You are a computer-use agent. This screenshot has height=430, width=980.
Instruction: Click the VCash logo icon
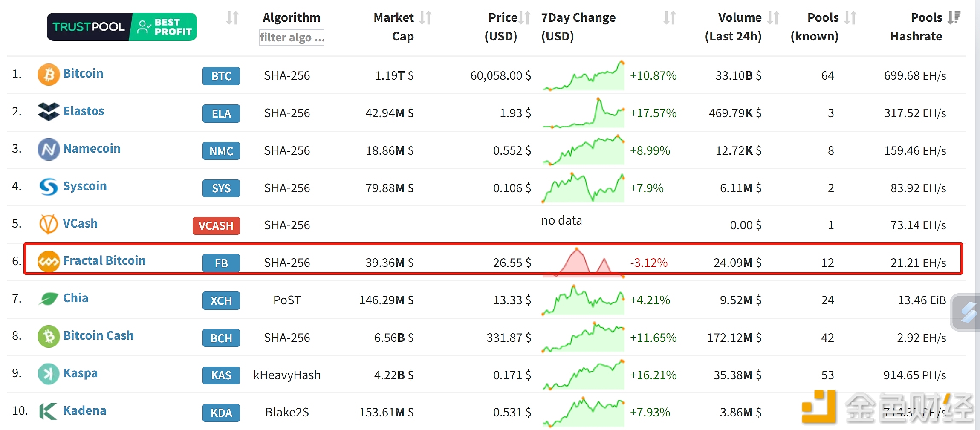pyautogui.click(x=49, y=224)
